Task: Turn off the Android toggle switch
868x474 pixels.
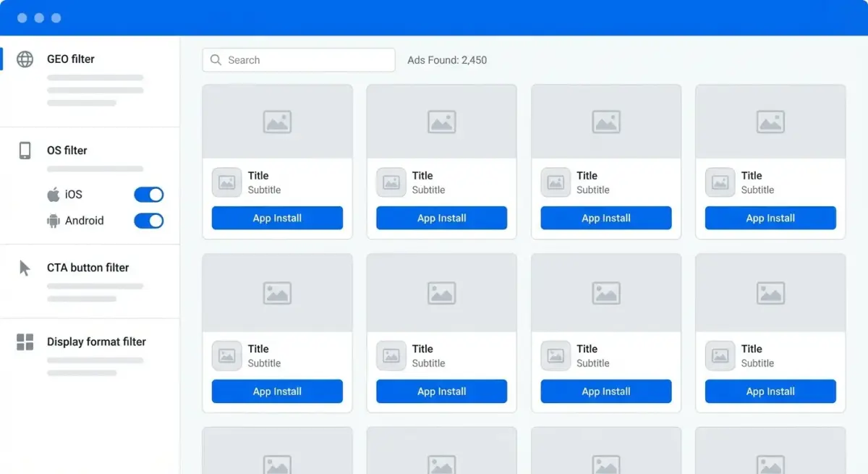Action: [149, 221]
